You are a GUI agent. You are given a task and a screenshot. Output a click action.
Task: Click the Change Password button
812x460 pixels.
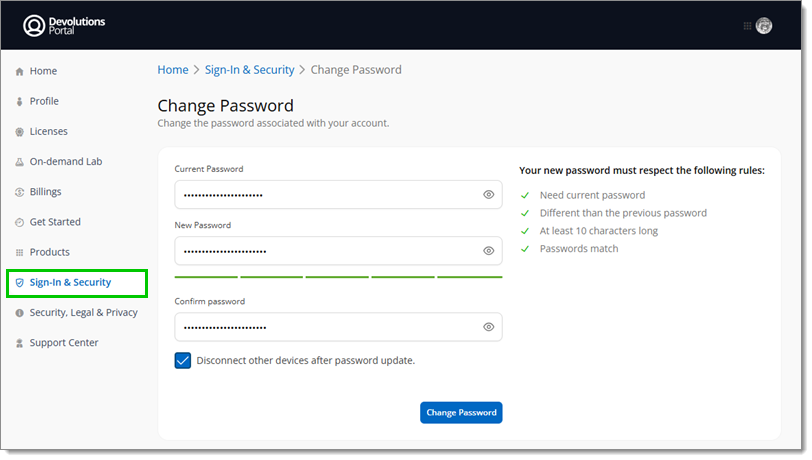461,413
